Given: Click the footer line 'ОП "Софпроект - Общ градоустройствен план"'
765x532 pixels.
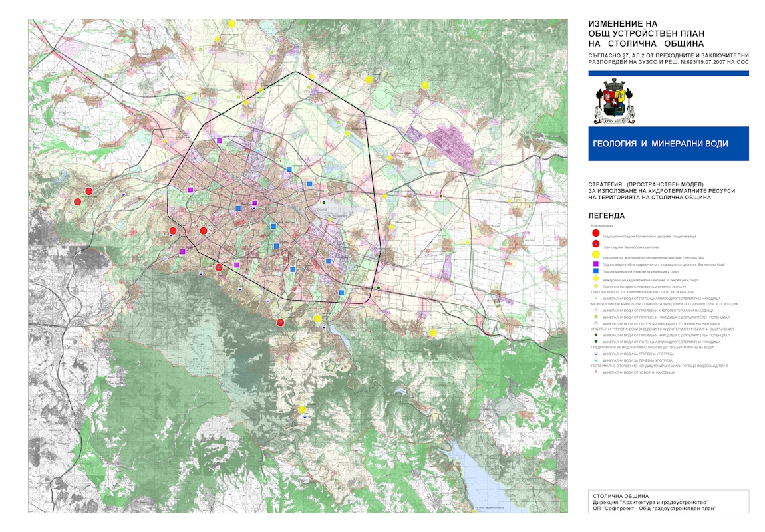Looking at the screenshot, I should [655, 509].
